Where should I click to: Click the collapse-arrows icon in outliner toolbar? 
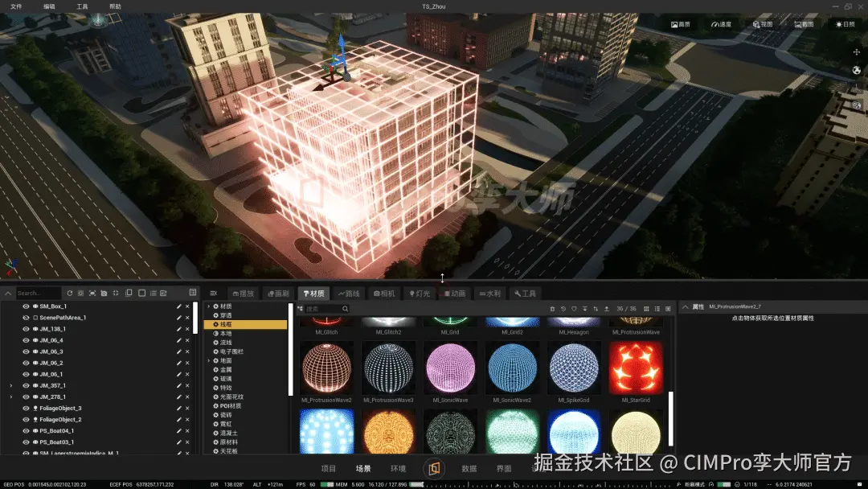[116, 294]
